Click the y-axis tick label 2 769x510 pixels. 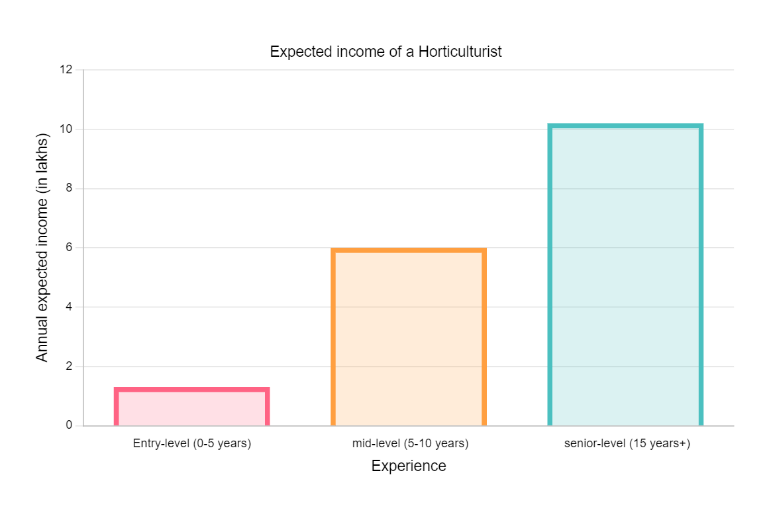[69, 367]
